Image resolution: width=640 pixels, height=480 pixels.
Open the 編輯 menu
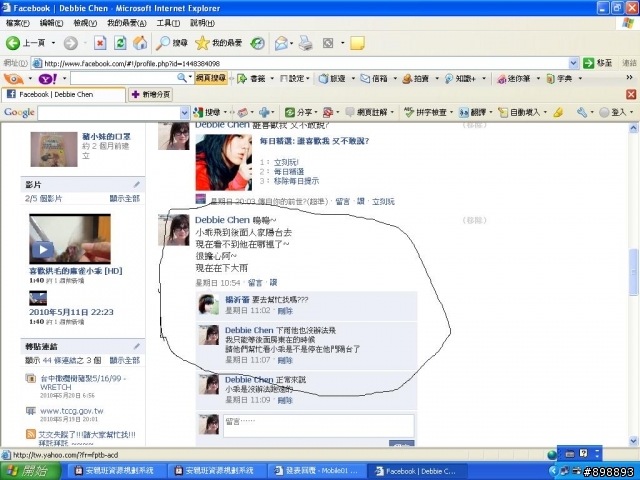tap(51, 23)
